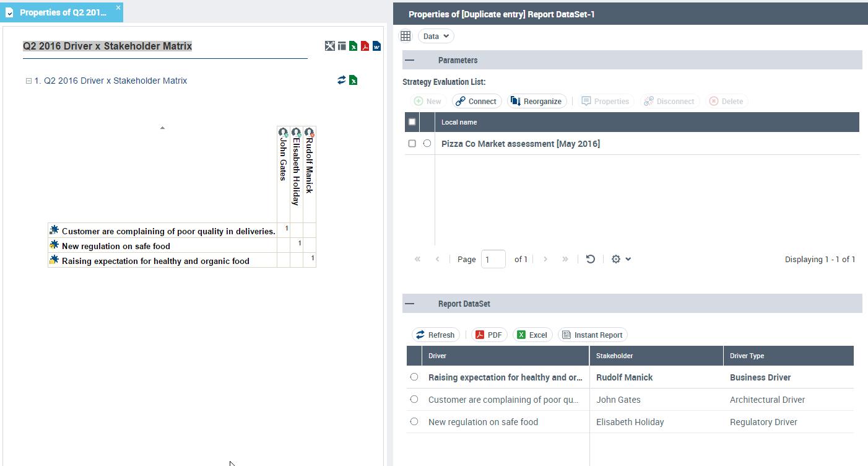Check the select-all checkbox in Local name header

pyautogui.click(x=412, y=122)
